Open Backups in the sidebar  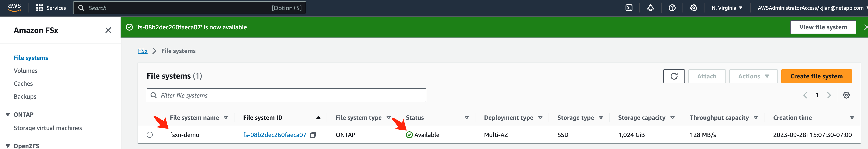(x=25, y=96)
